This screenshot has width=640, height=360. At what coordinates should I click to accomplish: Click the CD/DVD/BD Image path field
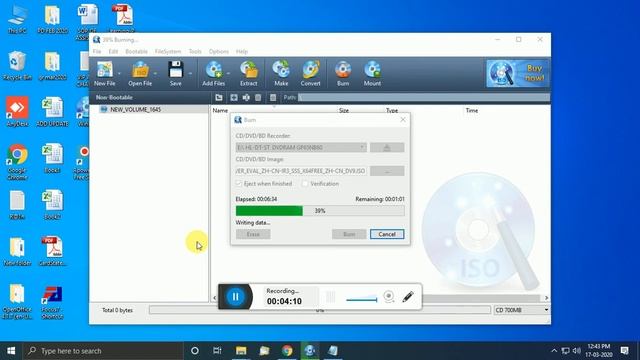[301, 171]
